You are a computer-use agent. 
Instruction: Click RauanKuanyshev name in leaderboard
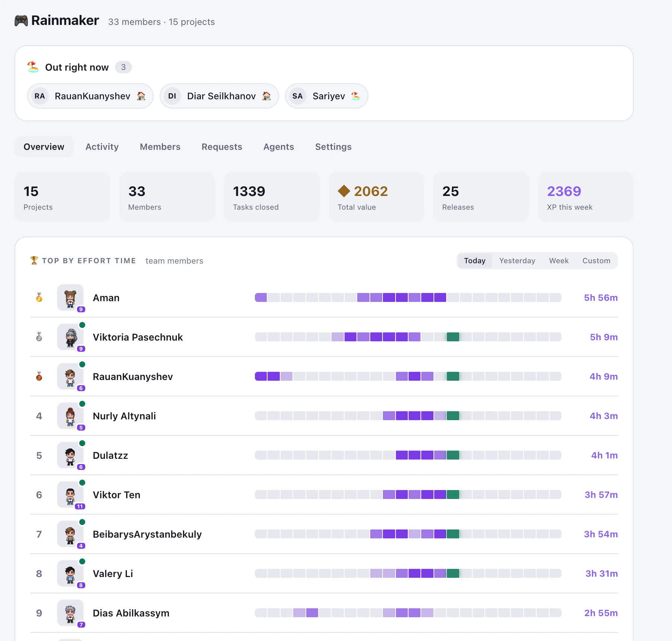click(133, 377)
